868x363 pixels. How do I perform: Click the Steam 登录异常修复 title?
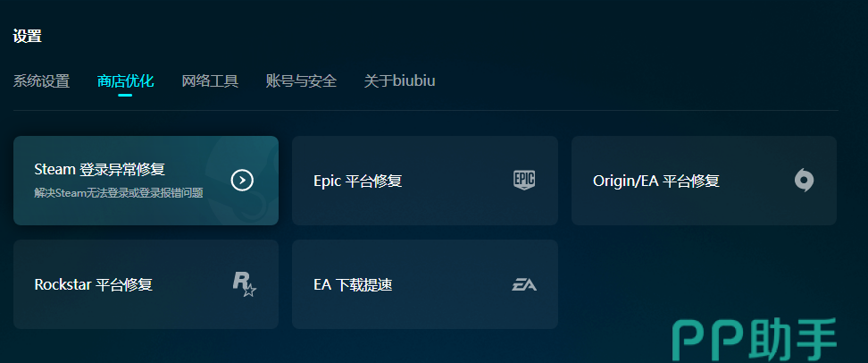(99, 169)
